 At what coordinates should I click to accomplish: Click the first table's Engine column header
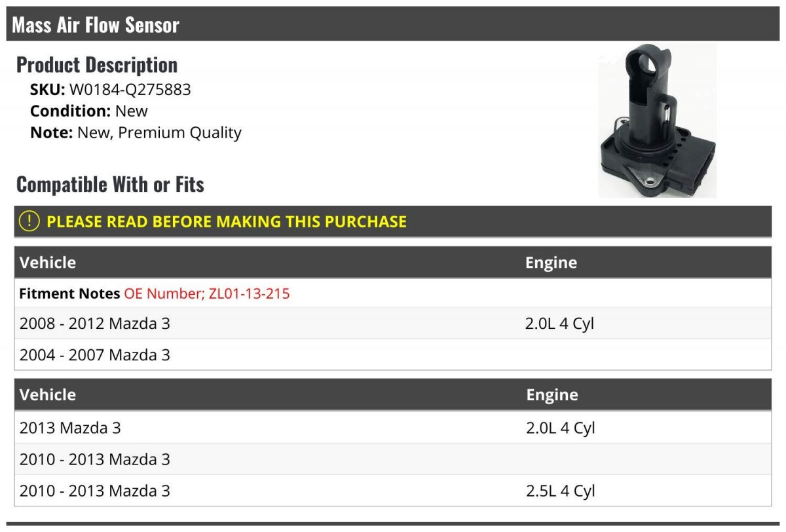(x=551, y=263)
